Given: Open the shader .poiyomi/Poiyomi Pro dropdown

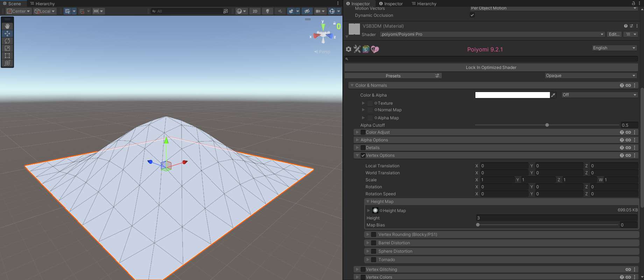Looking at the screenshot, I should 492,34.
